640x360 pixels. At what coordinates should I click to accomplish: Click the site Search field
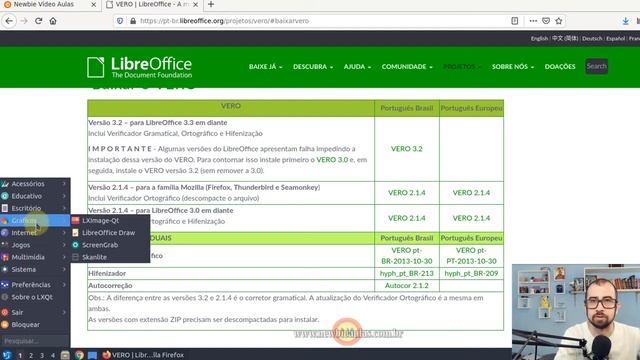(x=596, y=66)
